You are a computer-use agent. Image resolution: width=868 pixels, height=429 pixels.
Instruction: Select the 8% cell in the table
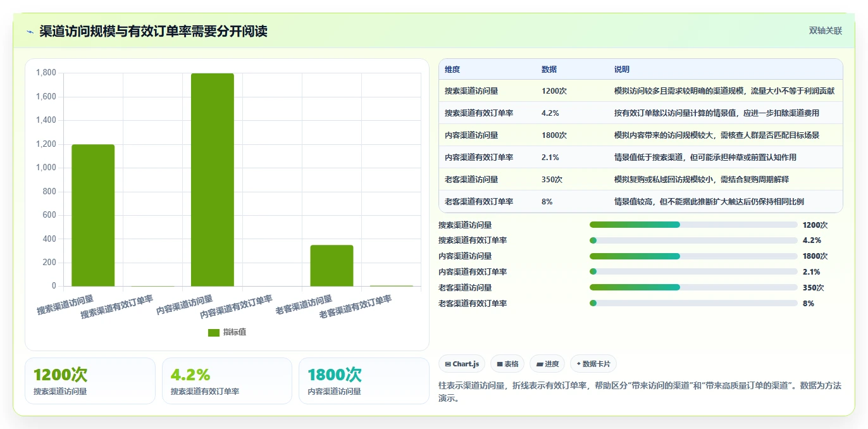[547, 202]
